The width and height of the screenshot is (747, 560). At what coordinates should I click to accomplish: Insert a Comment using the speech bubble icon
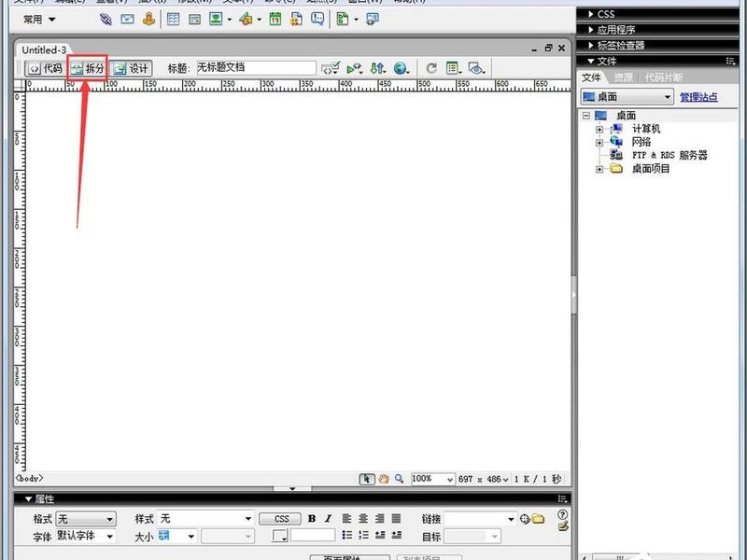coord(317,19)
